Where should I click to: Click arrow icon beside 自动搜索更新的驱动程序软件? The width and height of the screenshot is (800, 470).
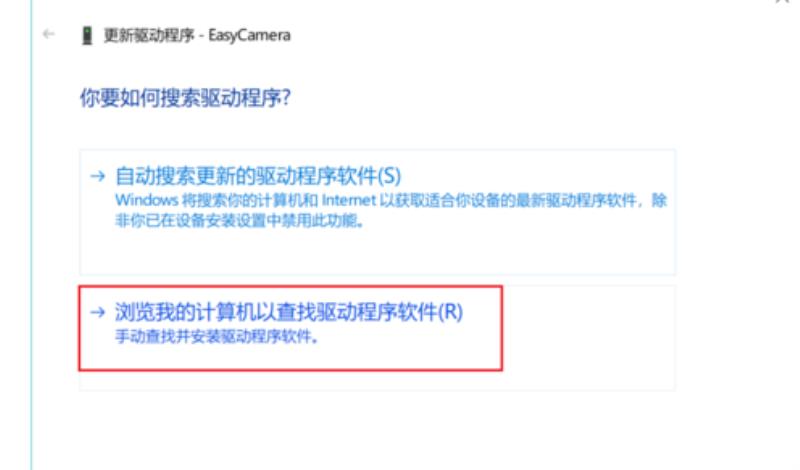click(x=98, y=177)
